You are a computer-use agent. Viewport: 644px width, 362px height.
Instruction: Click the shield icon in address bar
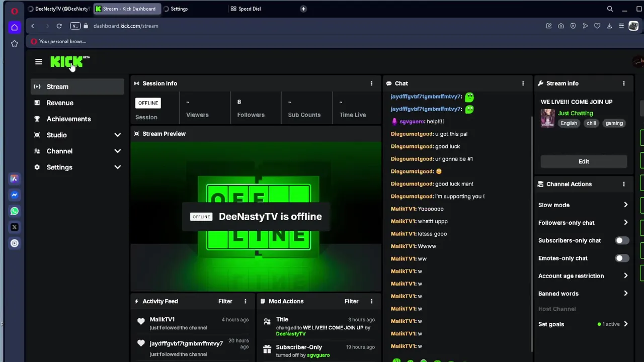(x=573, y=26)
